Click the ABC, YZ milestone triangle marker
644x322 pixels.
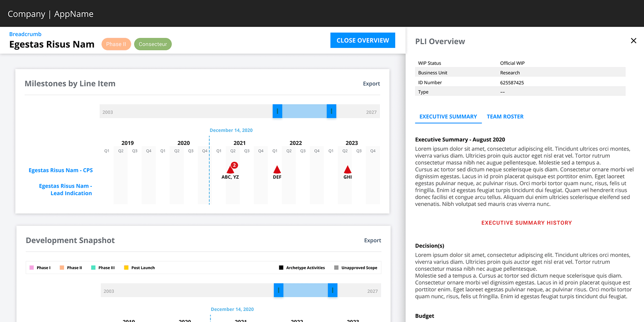[230, 169]
